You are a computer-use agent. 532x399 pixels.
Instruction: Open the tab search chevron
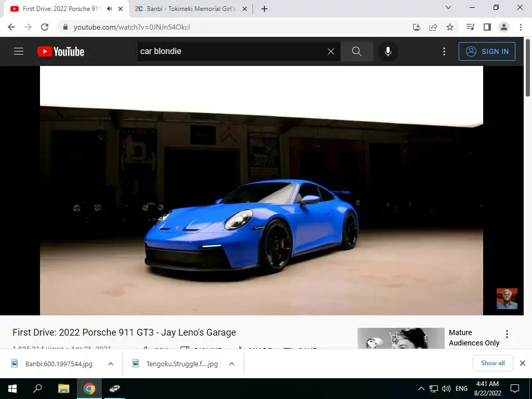448,7
